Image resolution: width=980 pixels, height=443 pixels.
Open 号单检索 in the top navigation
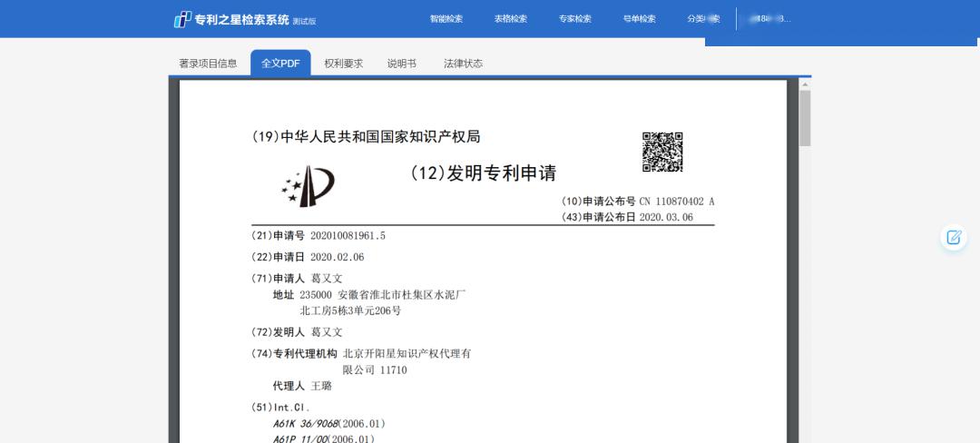click(x=640, y=19)
